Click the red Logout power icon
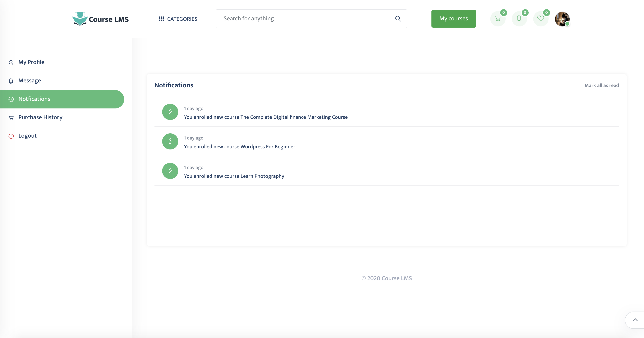644x338 pixels. pos(11,136)
